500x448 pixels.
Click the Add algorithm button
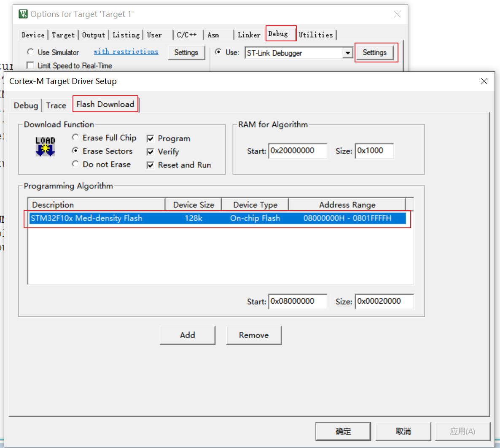188,335
